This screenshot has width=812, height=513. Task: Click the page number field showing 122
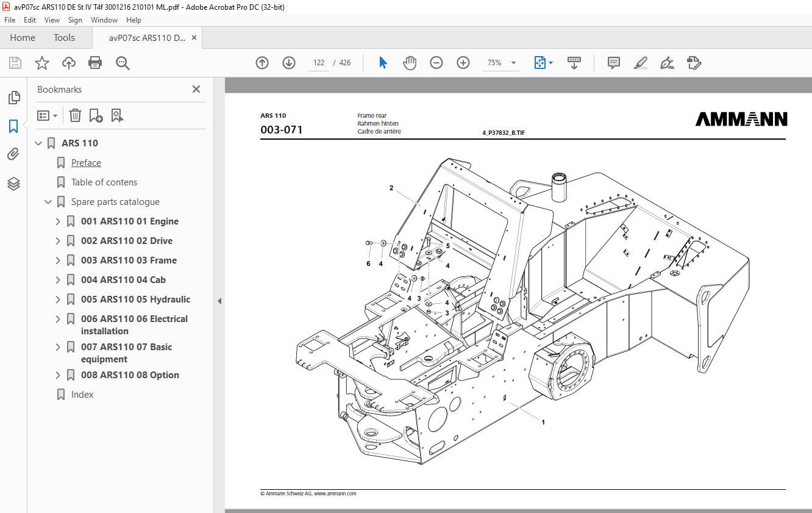318,63
